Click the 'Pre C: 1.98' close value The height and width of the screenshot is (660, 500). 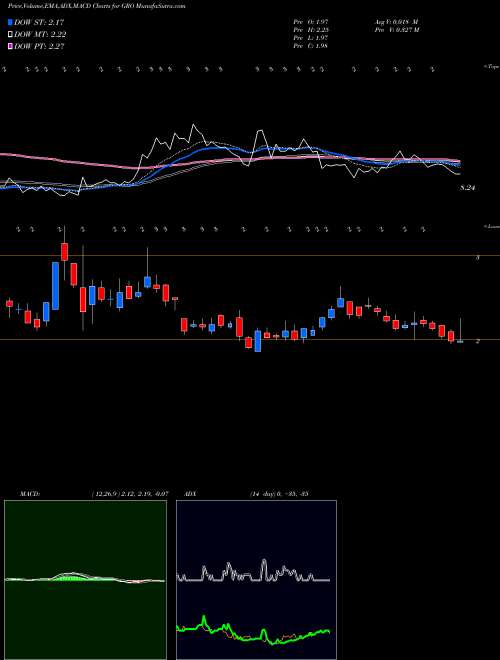coord(311,46)
